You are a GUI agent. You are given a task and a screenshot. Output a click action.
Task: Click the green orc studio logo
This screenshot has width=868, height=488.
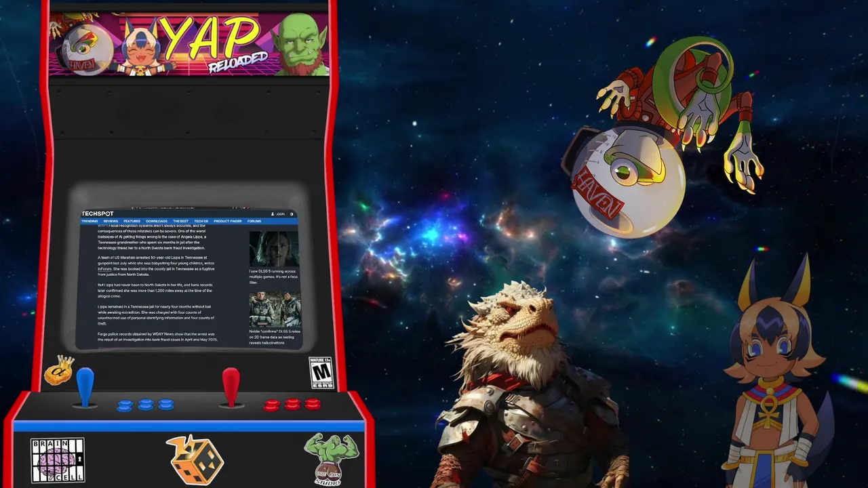pos(331,460)
